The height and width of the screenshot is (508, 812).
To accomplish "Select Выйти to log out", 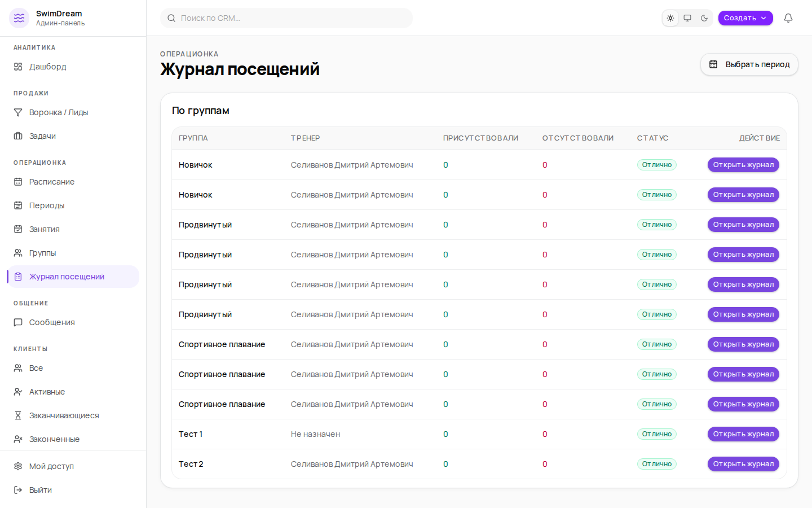I will 73,490.
